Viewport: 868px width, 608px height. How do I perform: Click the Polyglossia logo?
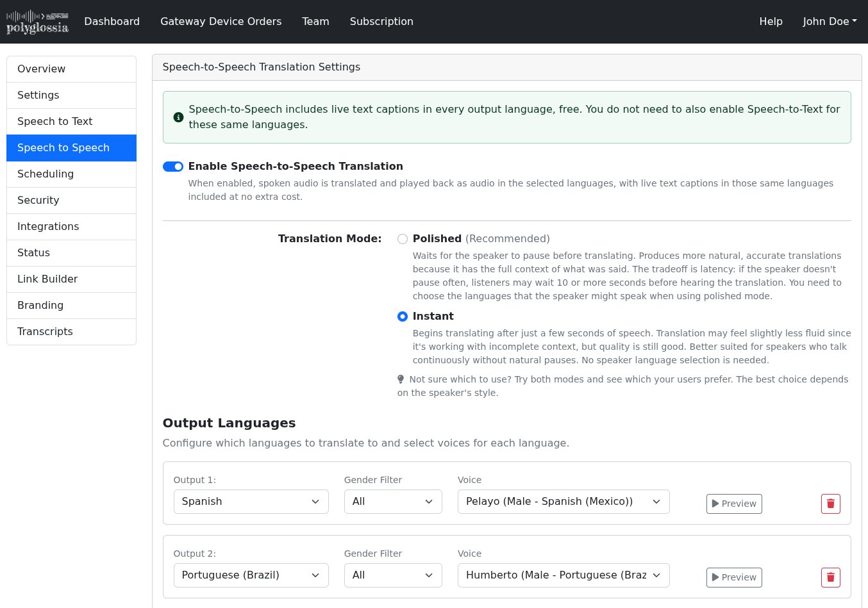click(x=37, y=21)
